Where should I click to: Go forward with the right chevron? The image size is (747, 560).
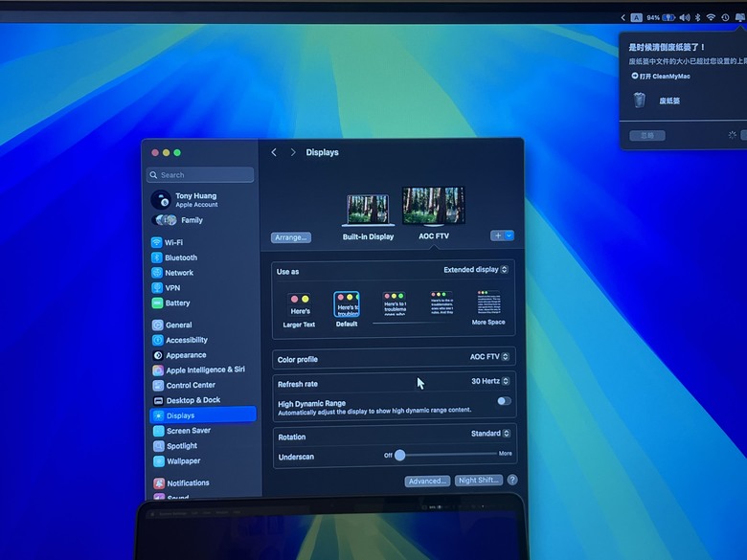[292, 152]
